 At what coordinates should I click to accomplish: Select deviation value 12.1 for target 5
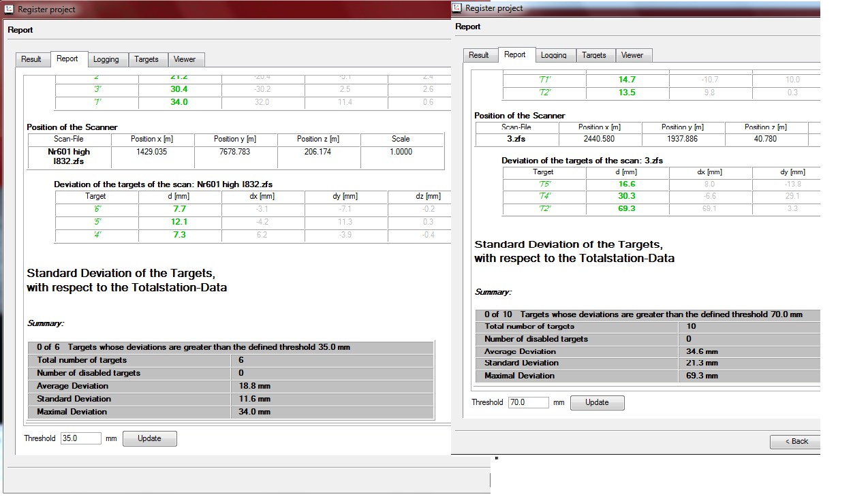pos(180,223)
